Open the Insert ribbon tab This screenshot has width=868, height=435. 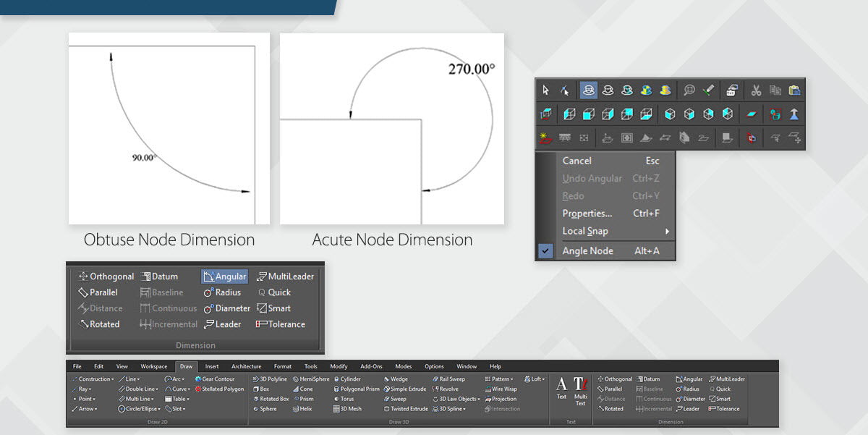[x=212, y=366]
